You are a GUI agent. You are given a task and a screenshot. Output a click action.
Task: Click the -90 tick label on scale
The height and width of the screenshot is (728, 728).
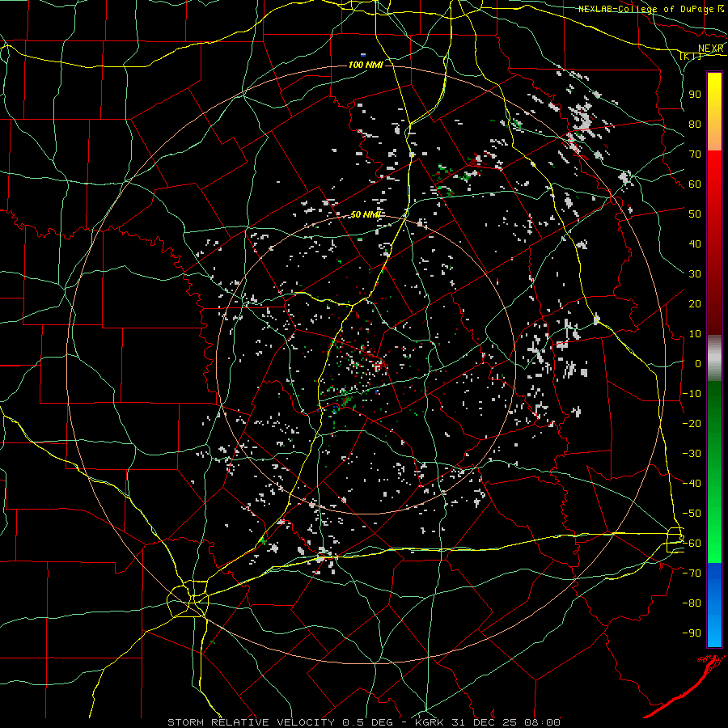point(692,633)
